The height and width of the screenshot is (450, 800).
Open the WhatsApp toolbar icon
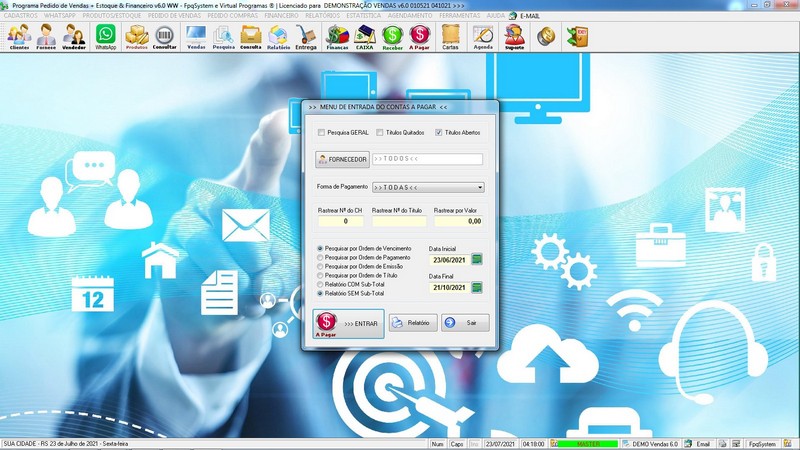point(106,37)
